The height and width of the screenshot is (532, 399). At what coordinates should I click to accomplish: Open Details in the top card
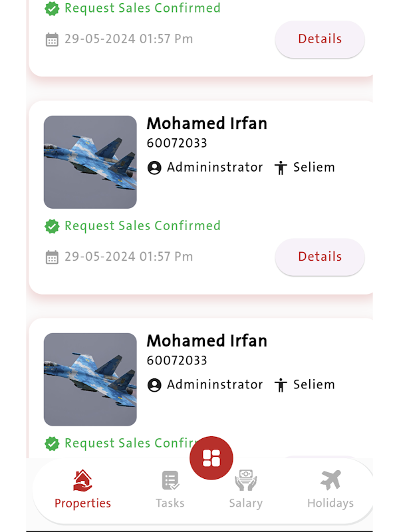(320, 39)
